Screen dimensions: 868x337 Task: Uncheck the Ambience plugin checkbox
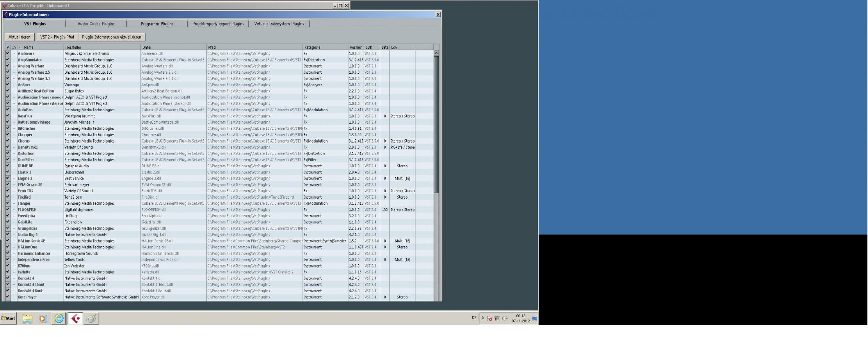click(7, 53)
